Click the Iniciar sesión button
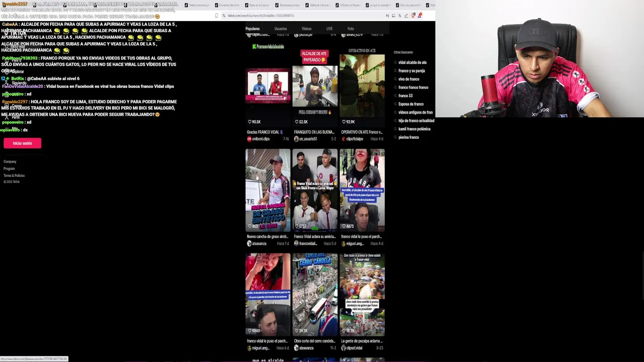644x362 pixels. (x=22, y=143)
